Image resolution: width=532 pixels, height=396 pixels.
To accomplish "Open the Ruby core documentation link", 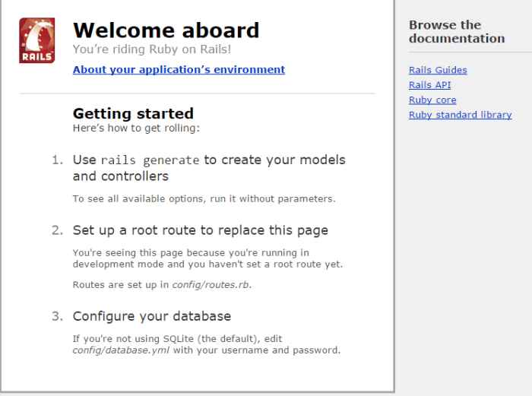I will [432, 100].
